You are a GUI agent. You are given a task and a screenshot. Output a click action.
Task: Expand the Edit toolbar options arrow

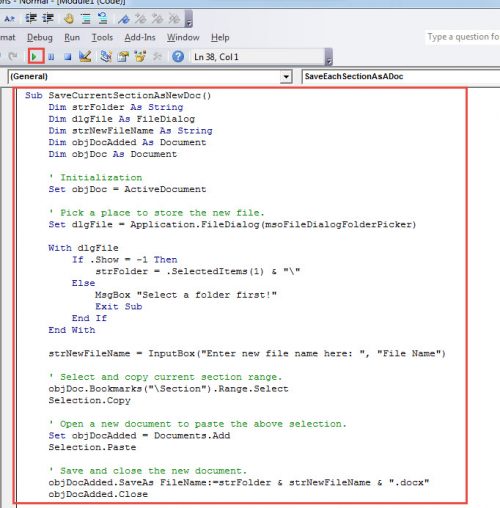click(x=189, y=19)
